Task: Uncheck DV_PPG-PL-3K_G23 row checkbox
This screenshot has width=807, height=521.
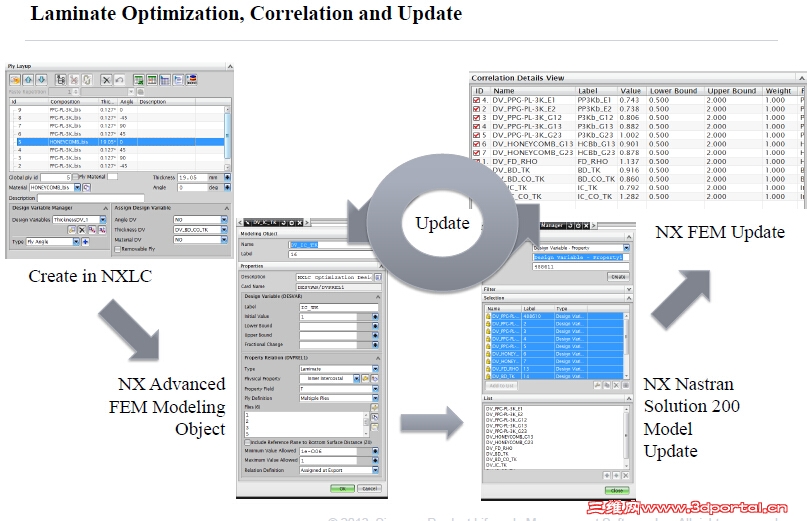Action: pos(477,135)
